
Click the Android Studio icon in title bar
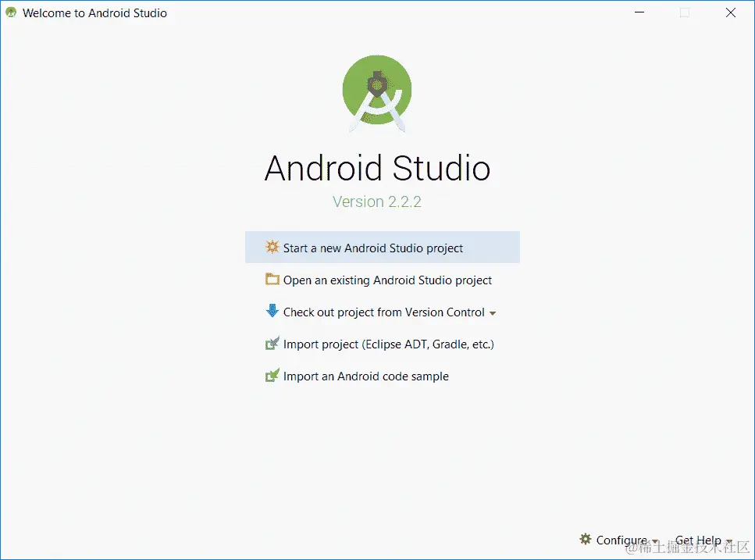tap(11, 12)
